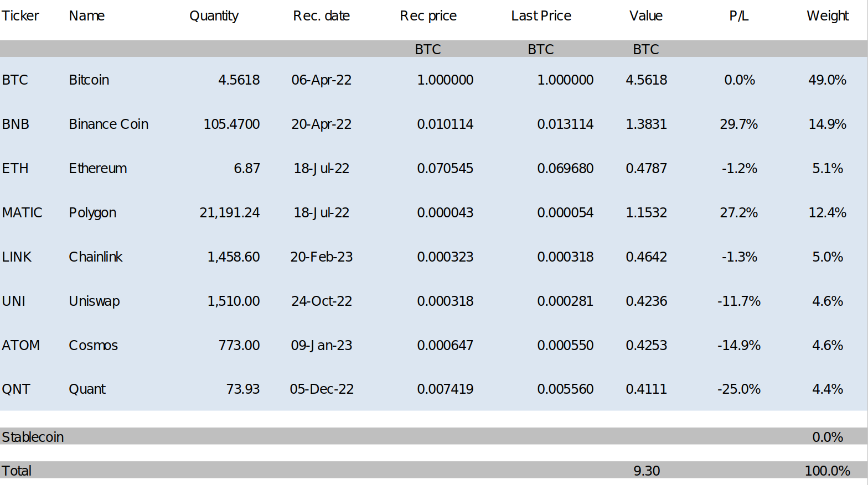Click the Bitcoin name cell
This screenshot has width=868, height=485.
coord(89,80)
